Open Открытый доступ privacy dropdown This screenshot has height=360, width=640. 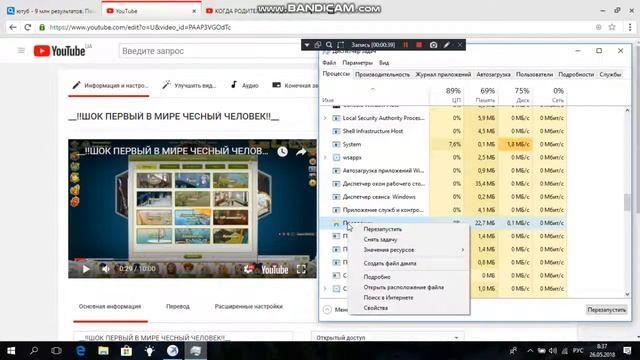point(388,338)
